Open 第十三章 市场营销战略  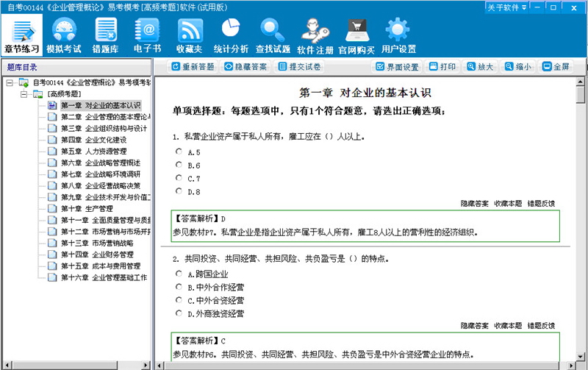click(97, 243)
